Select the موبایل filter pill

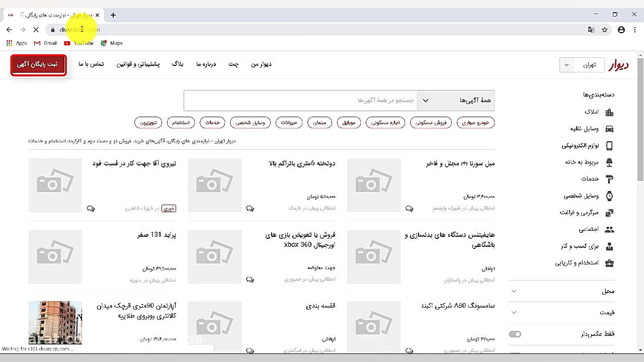coord(349,122)
